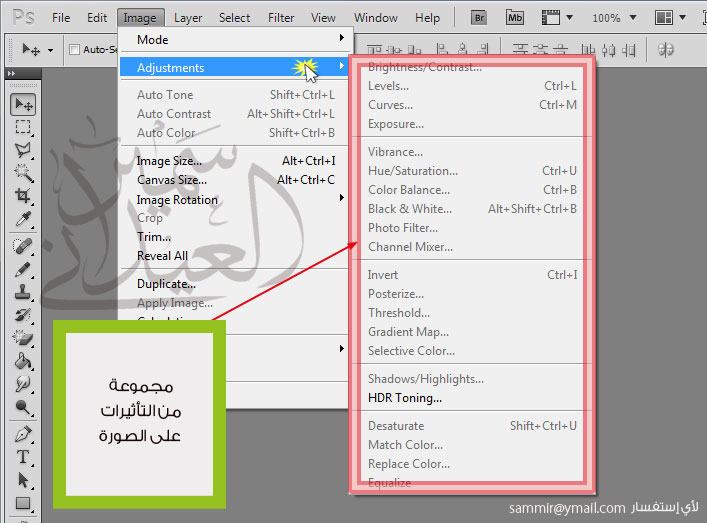Image resolution: width=707 pixels, height=523 pixels.
Task: Select the Dodge tool
Action: pos(23,407)
